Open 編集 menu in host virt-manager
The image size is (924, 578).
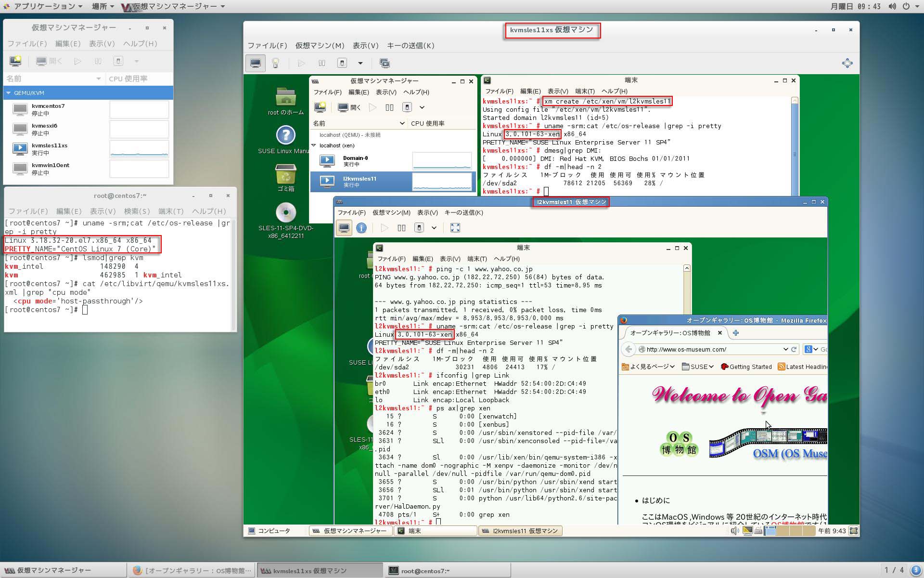pyautogui.click(x=68, y=43)
